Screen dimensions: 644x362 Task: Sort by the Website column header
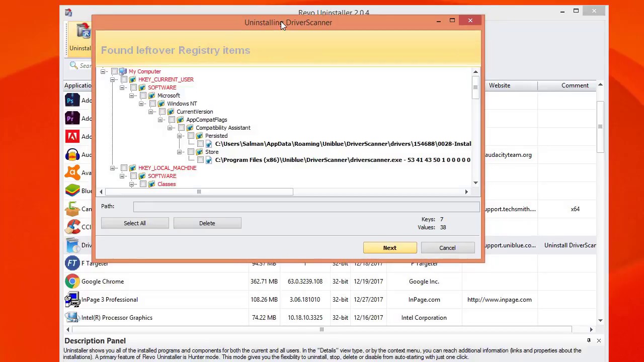(500, 85)
